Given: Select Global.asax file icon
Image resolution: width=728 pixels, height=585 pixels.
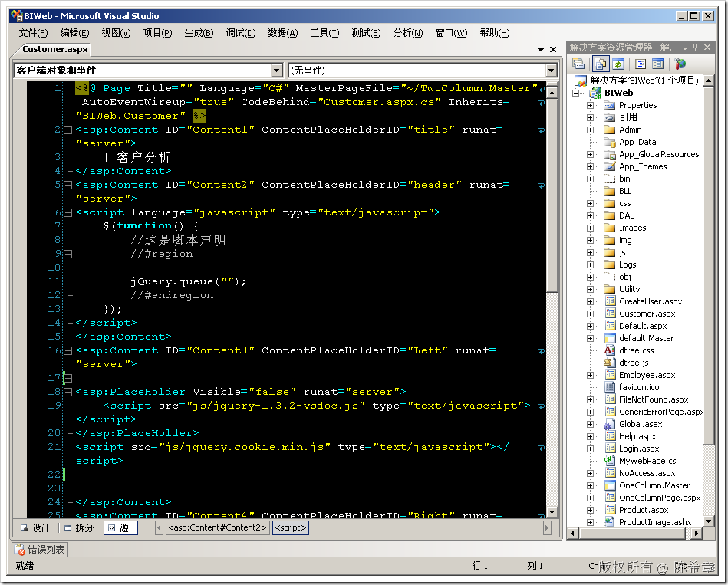Looking at the screenshot, I should tap(610, 424).
